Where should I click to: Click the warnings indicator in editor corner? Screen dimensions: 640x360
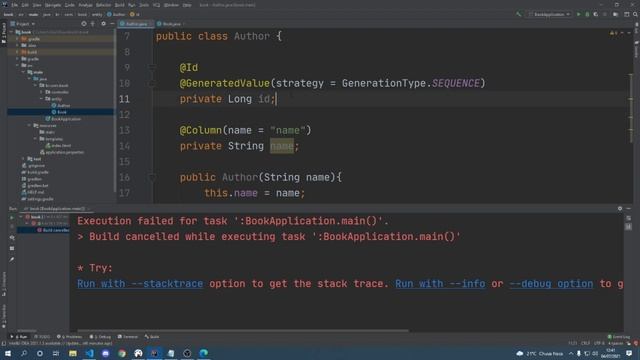tap(613, 33)
